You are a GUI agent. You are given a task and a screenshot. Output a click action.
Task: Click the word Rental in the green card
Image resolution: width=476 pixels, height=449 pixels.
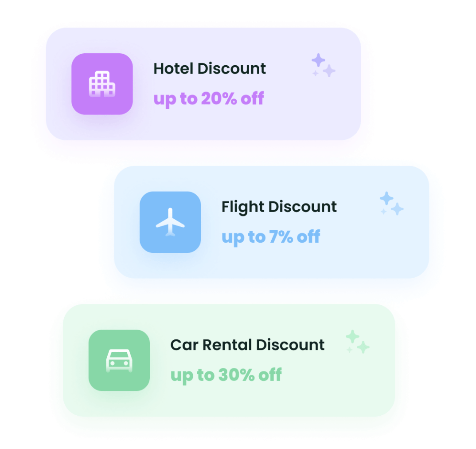click(x=227, y=345)
